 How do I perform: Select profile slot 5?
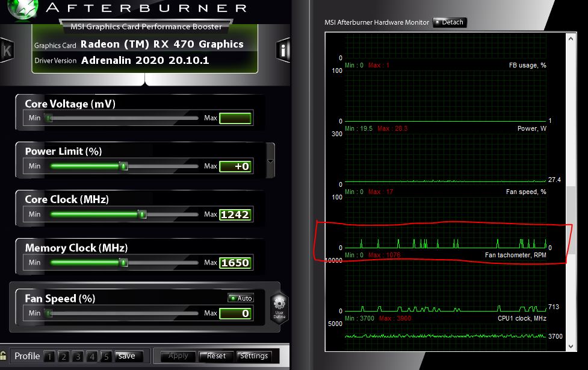coord(106,356)
